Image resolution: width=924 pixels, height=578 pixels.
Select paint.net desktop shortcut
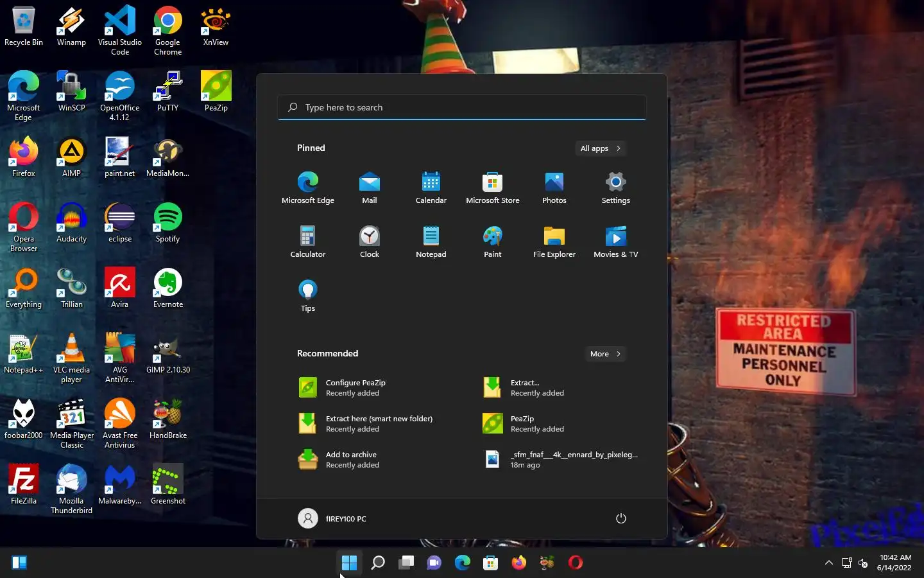tap(120, 157)
